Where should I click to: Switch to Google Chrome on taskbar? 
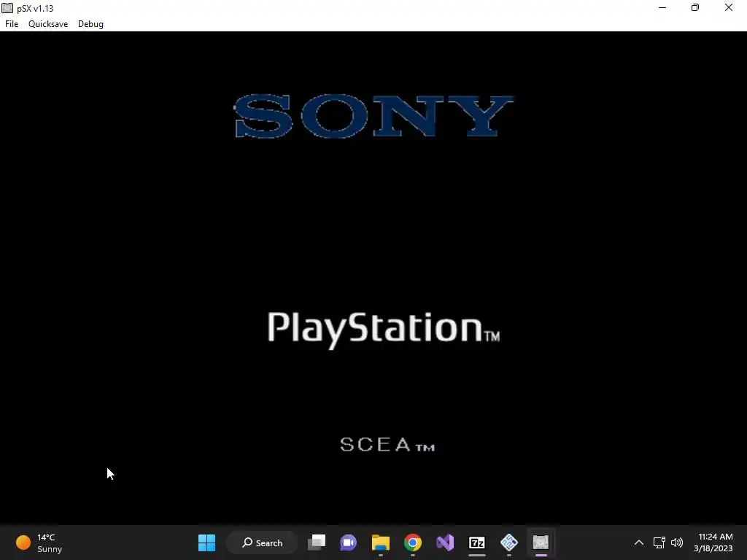click(x=413, y=542)
